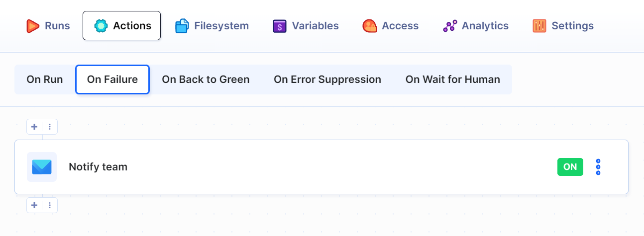Toggle the green ON switch for Notify team
This screenshot has width=644, height=236.
click(570, 167)
